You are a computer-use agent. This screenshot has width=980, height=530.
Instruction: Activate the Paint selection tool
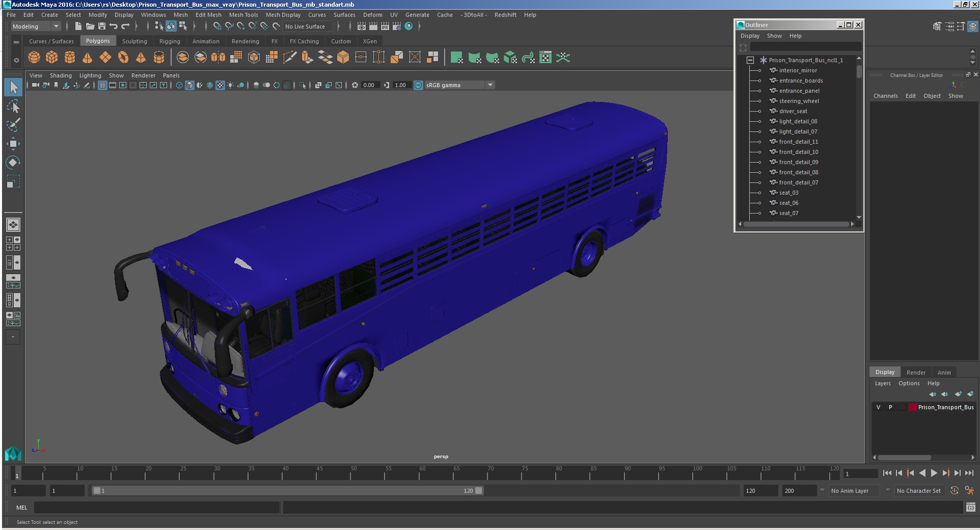point(13,125)
